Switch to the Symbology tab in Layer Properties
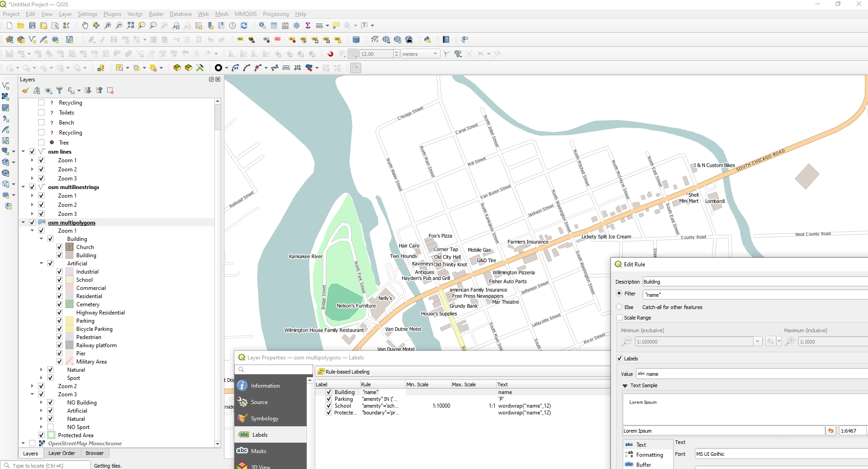This screenshot has width=868, height=469. pyautogui.click(x=264, y=418)
